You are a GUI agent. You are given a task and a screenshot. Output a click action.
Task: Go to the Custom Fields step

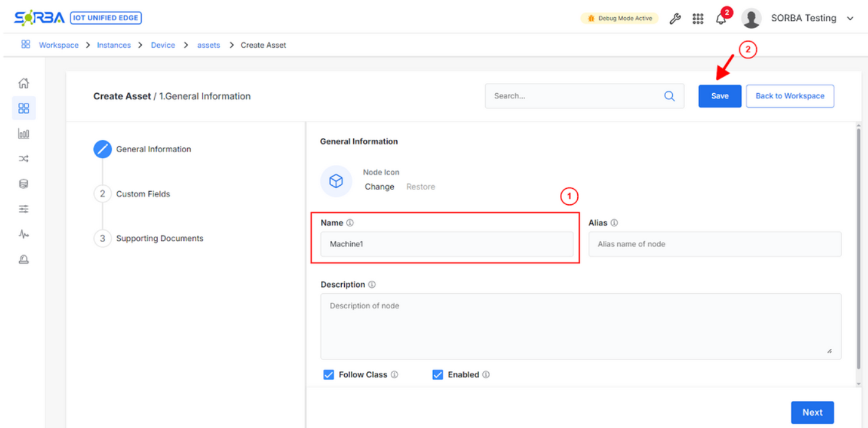pyautogui.click(x=143, y=194)
